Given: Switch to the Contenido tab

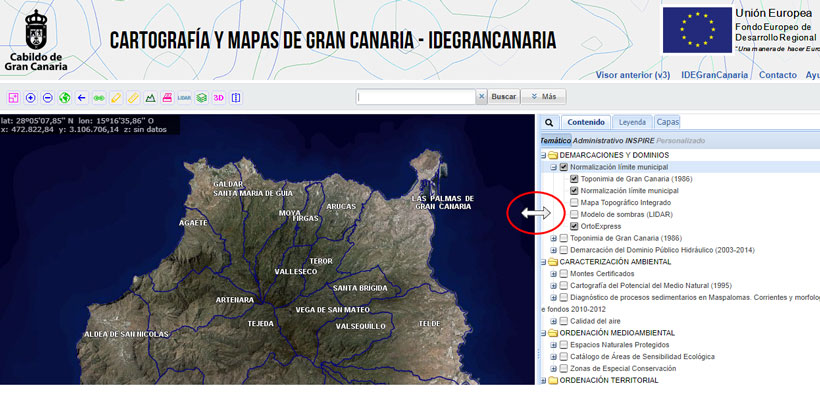Looking at the screenshot, I should tap(586, 122).
